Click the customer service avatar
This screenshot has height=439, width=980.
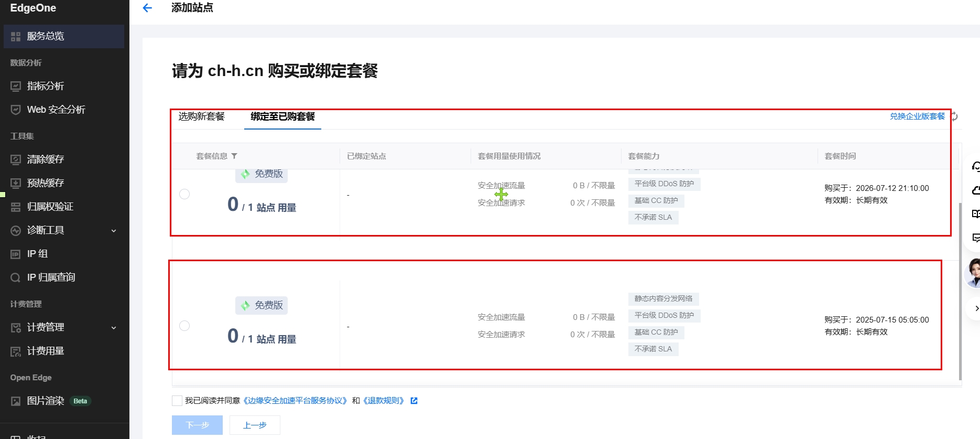tap(974, 273)
